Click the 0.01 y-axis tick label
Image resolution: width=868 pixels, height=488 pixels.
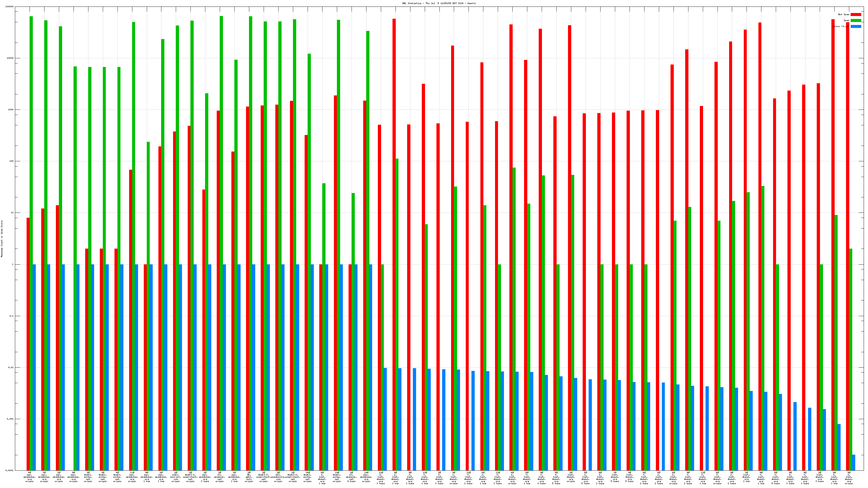pyautogui.click(x=11, y=367)
